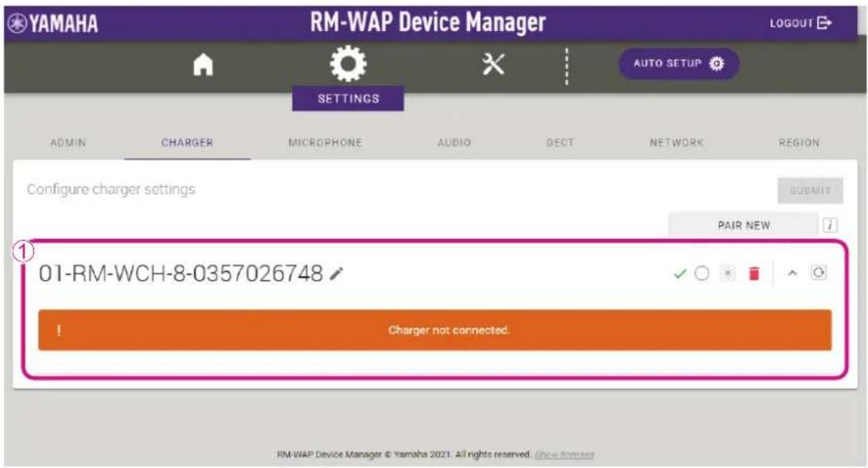Click the identify LED flash icon
This screenshot has width=868, height=468.
pyautogui.click(x=728, y=273)
